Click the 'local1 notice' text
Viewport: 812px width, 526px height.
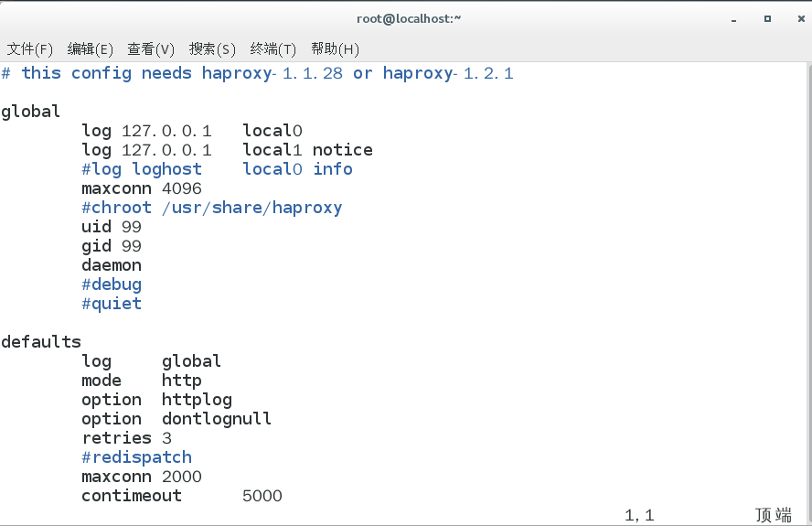(x=307, y=150)
